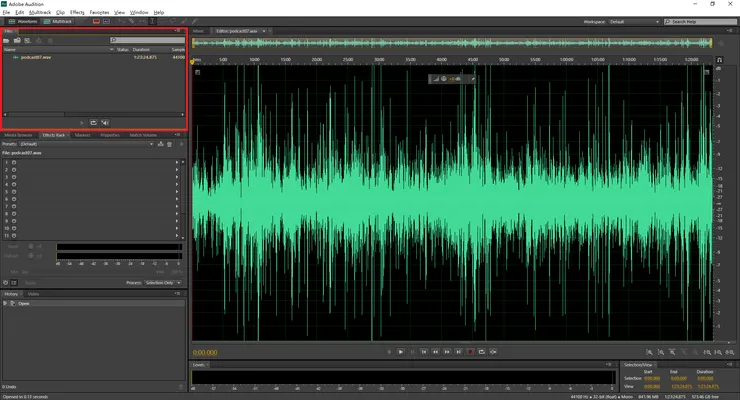Delete the effects preset with trash icon
This screenshot has height=400, width=740.
click(x=170, y=144)
